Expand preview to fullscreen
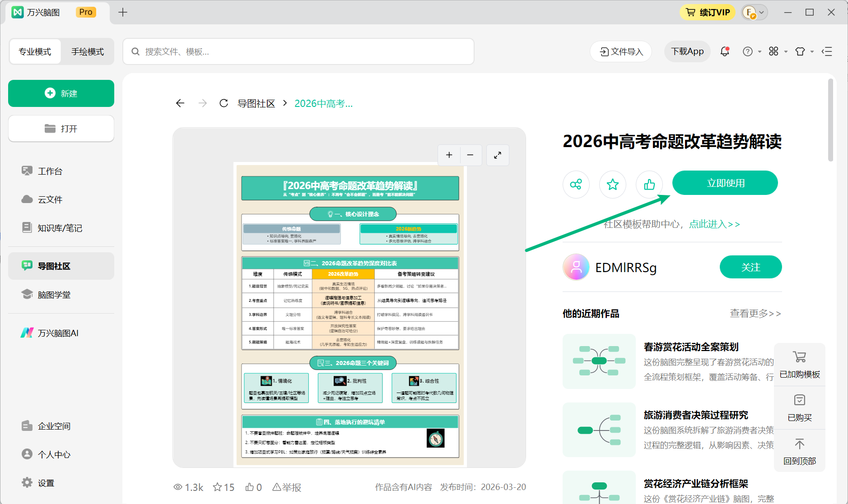This screenshot has width=848, height=504. tap(498, 155)
